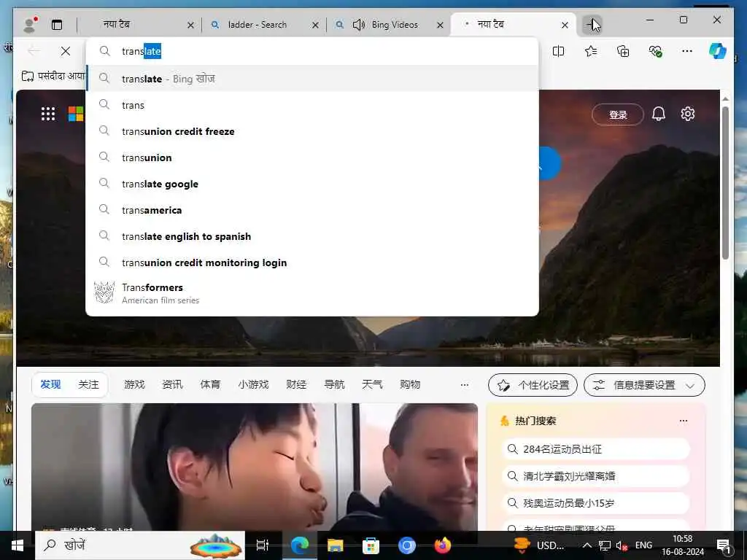This screenshot has width=747, height=560.
Task: Switch to the Bing Videos tab
Action: point(395,25)
